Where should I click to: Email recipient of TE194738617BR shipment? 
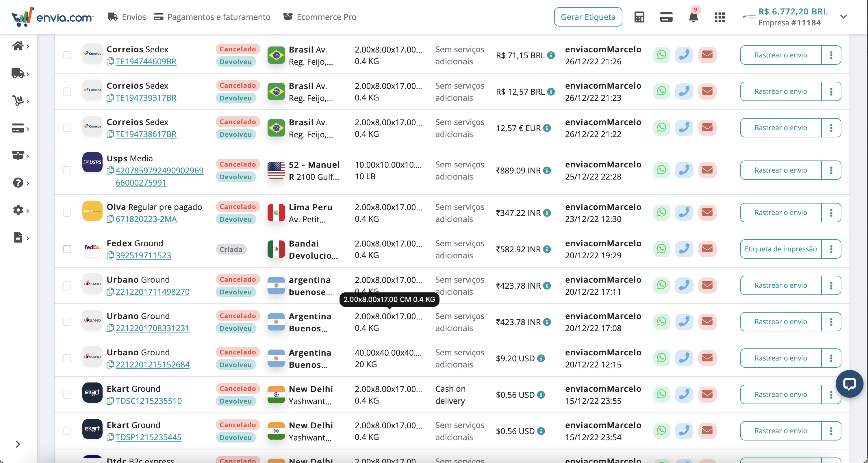(x=707, y=128)
